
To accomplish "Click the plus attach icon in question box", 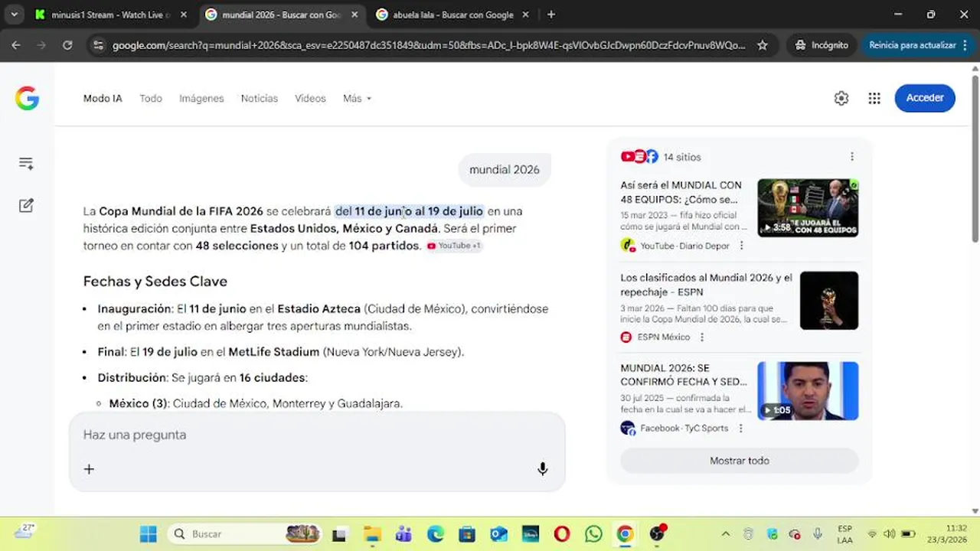I will click(x=89, y=469).
